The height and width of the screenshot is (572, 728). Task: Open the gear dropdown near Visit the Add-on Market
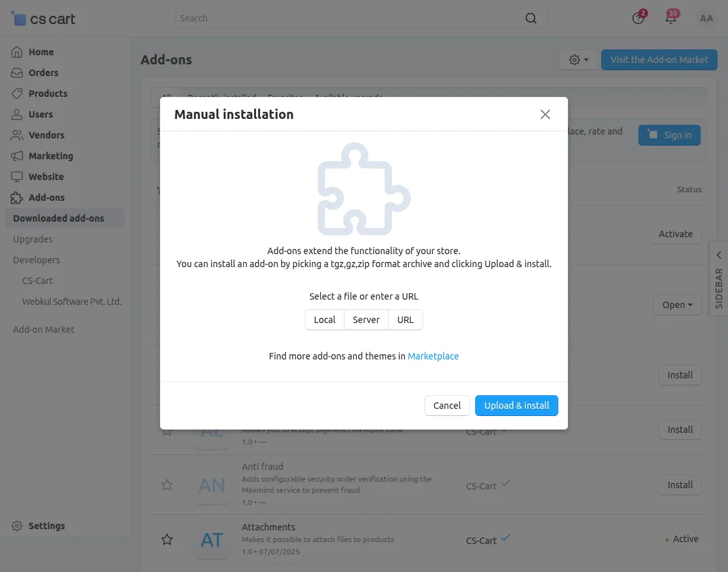(577, 59)
